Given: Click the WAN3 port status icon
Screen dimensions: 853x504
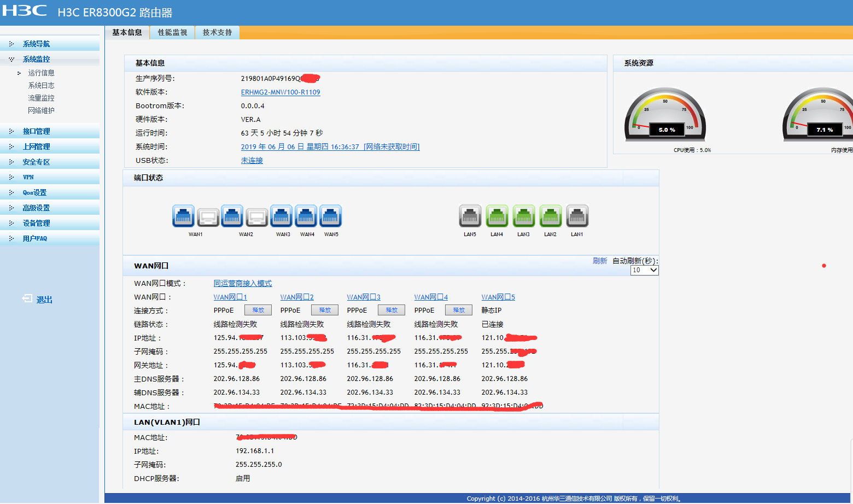Looking at the screenshot, I should 281,216.
